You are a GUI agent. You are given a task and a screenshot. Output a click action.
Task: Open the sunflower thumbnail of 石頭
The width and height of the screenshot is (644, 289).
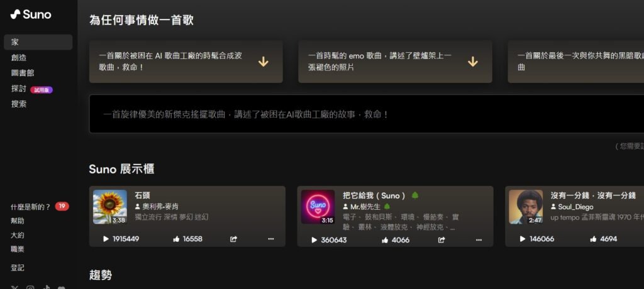click(x=110, y=207)
